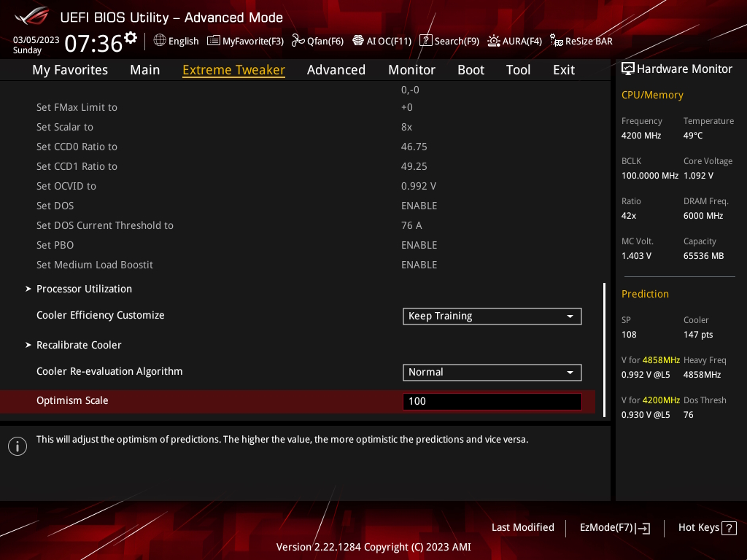Click the English language button

point(176,41)
